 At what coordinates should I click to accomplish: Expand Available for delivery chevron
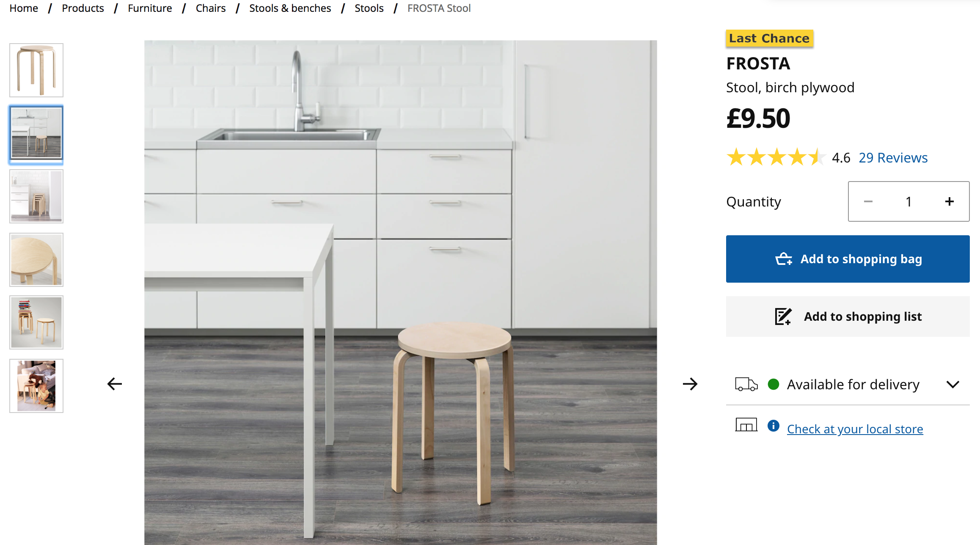(x=953, y=384)
